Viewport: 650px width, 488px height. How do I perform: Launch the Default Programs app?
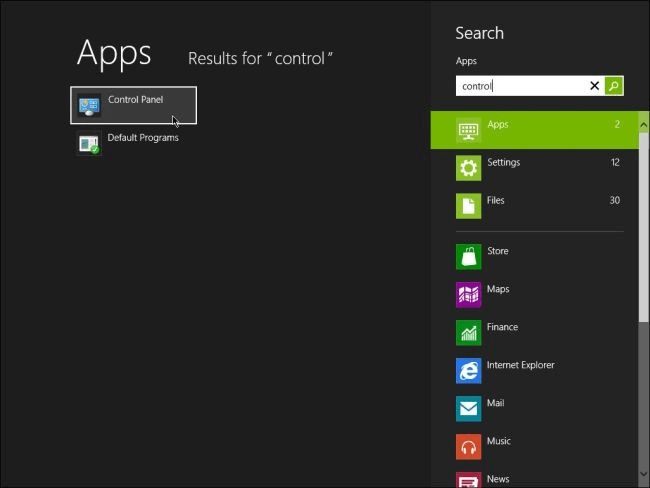pyautogui.click(x=131, y=143)
